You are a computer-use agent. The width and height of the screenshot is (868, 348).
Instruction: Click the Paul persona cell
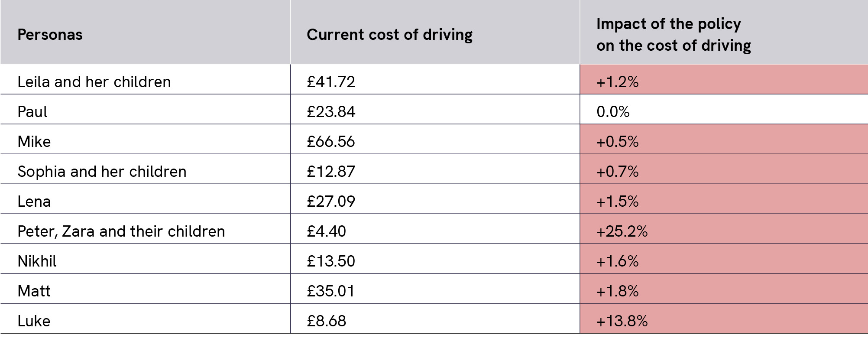(32, 112)
